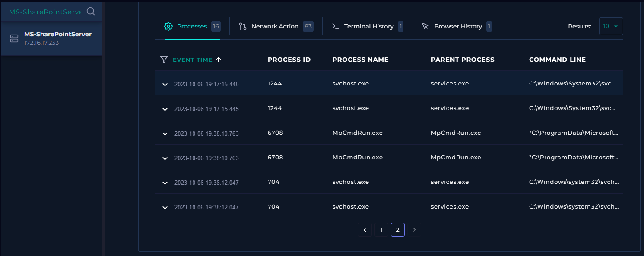Screen dimensions: 644x256
Task: Click the gear icon on Processes tab
Action: (168, 26)
